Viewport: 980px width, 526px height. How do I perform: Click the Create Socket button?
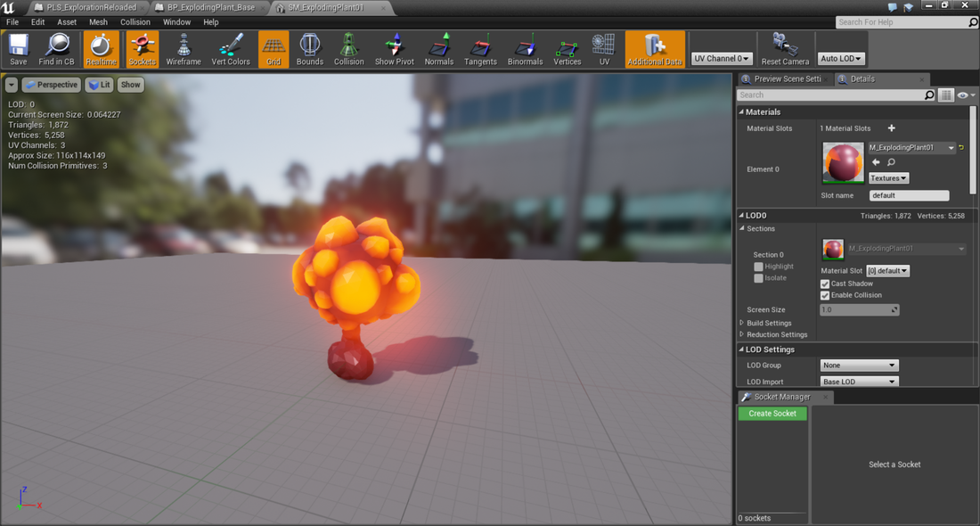pyautogui.click(x=772, y=414)
